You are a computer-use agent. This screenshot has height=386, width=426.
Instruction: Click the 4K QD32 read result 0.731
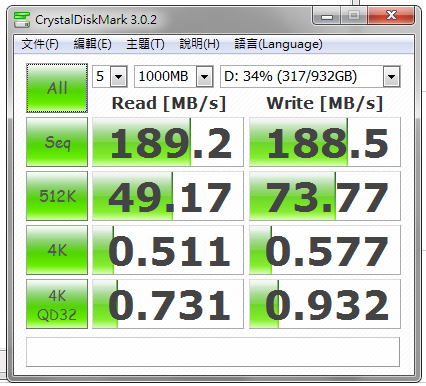click(168, 304)
